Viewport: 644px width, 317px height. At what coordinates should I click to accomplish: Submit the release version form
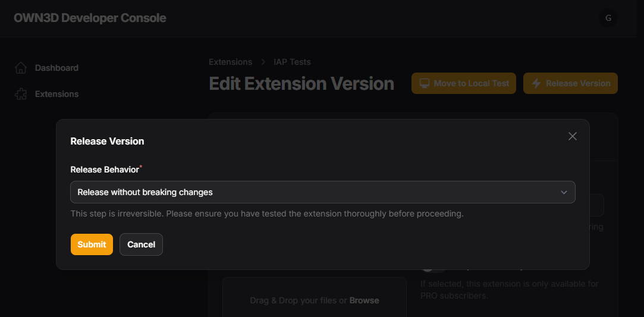pyautogui.click(x=92, y=244)
